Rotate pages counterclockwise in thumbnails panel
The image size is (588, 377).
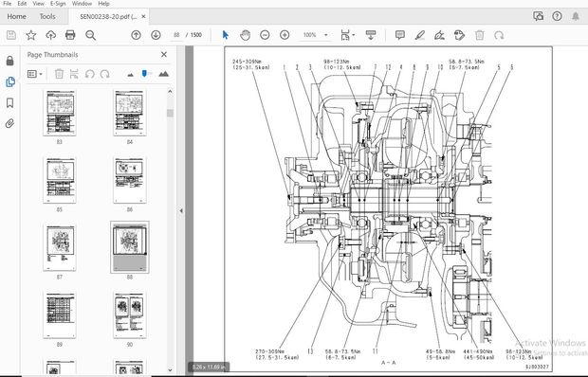pos(90,74)
